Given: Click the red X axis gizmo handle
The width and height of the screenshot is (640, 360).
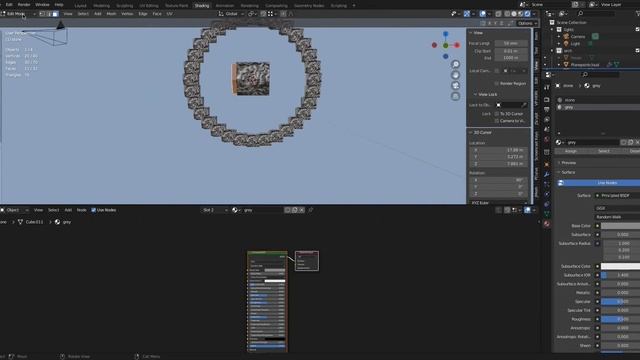Looking at the screenshot, I should [x=457, y=45].
